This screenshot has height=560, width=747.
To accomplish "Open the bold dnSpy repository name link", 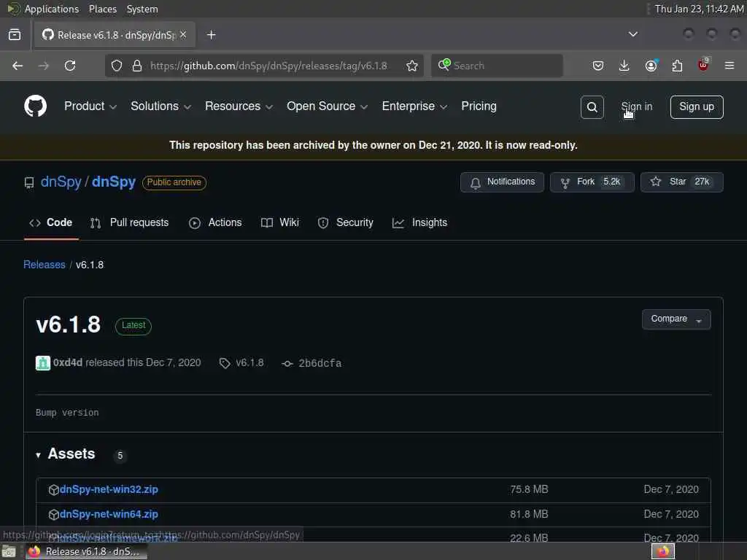I will tap(114, 182).
